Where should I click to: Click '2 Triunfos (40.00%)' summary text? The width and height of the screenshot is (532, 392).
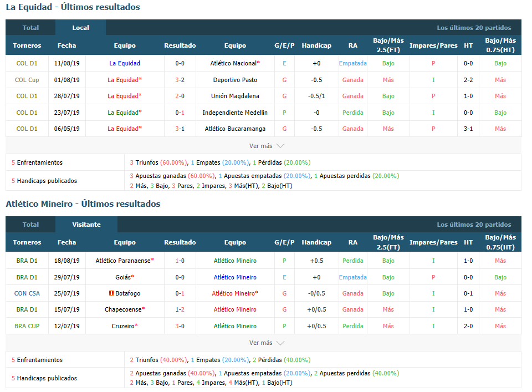pyautogui.click(x=158, y=360)
